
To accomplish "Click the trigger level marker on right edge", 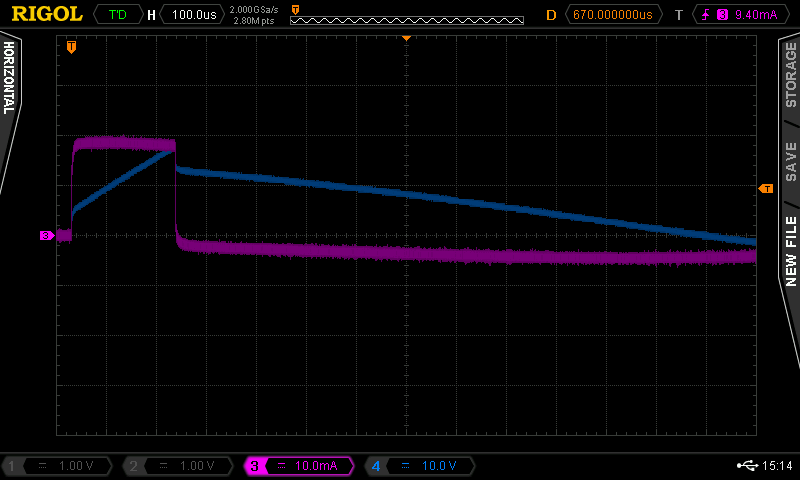I will [x=766, y=188].
